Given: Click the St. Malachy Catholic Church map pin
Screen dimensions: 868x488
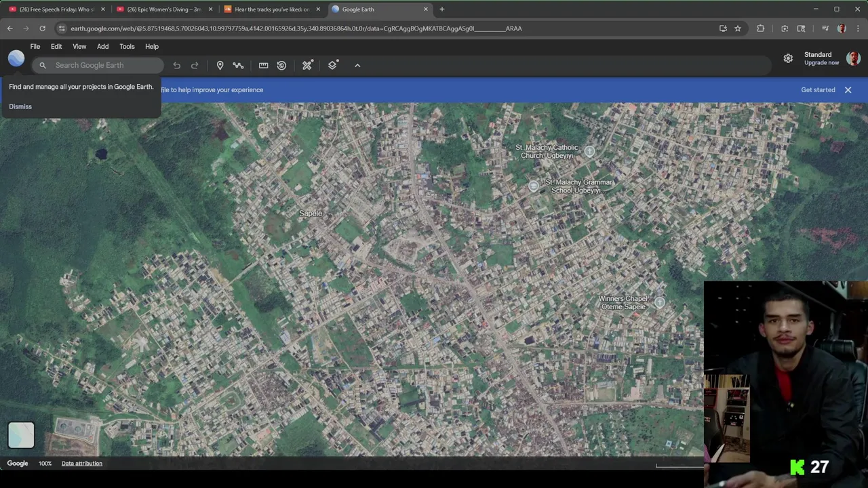Looking at the screenshot, I should [x=589, y=151].
